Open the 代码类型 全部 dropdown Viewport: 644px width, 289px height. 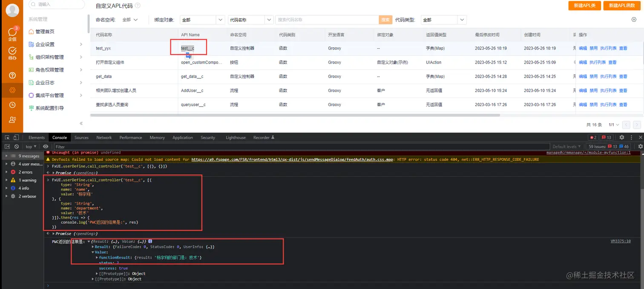(x=443, y=20)
